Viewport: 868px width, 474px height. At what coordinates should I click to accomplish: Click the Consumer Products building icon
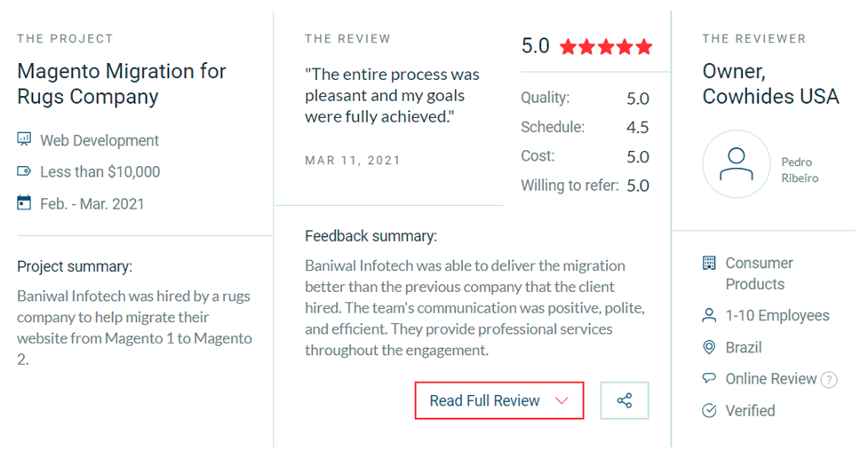point(709,263)
